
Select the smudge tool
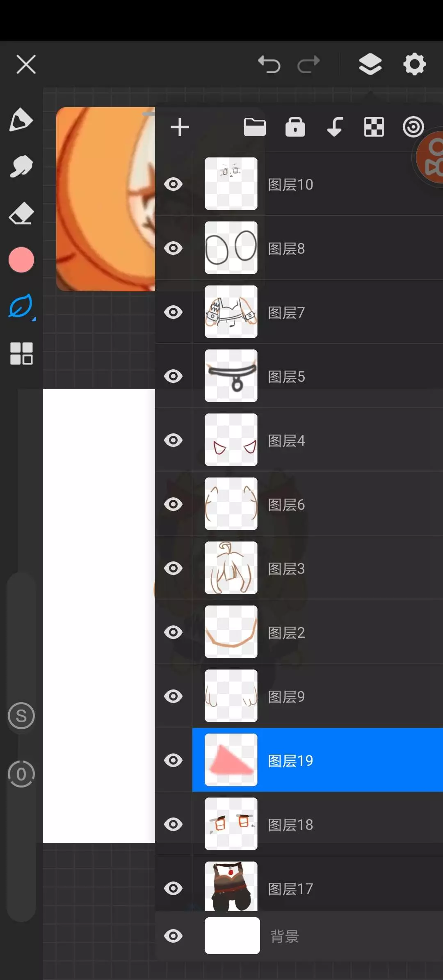(21, 167)
